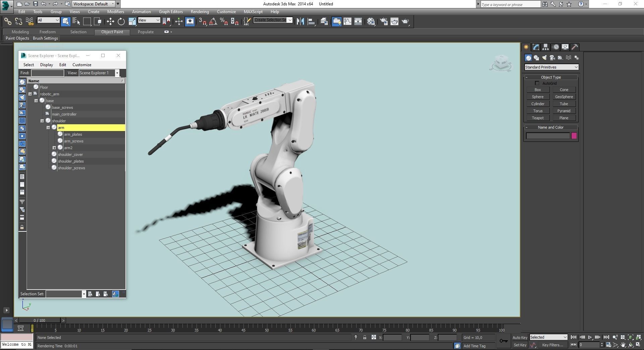Viewport: 644px width, 350px height.
Task: Open the Rendering menu
Action: 200,12
